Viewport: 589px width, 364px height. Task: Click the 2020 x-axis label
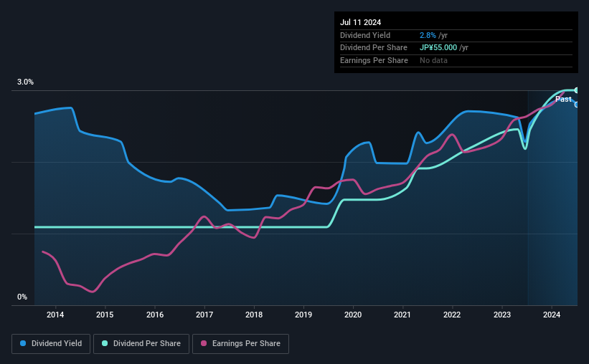coord(353,315)
